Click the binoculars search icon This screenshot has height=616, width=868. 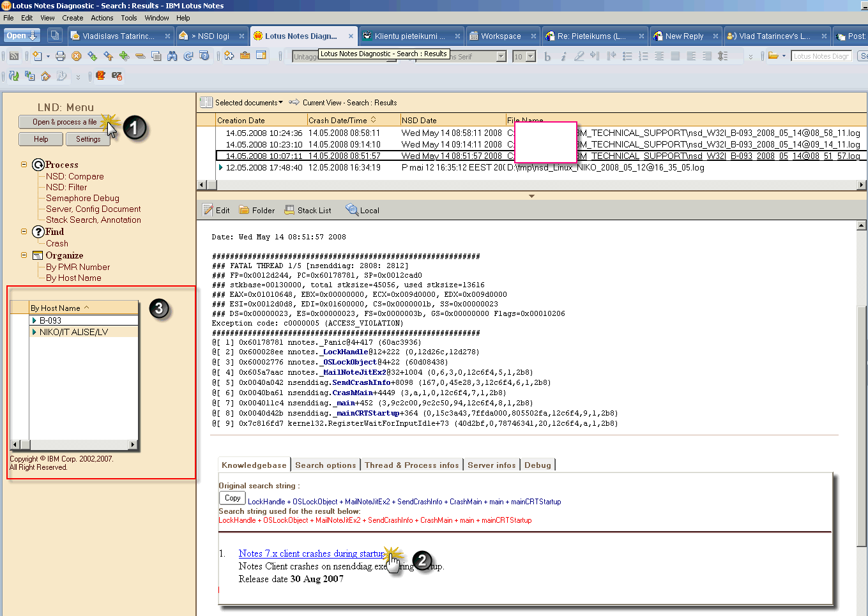pos(172,56)
